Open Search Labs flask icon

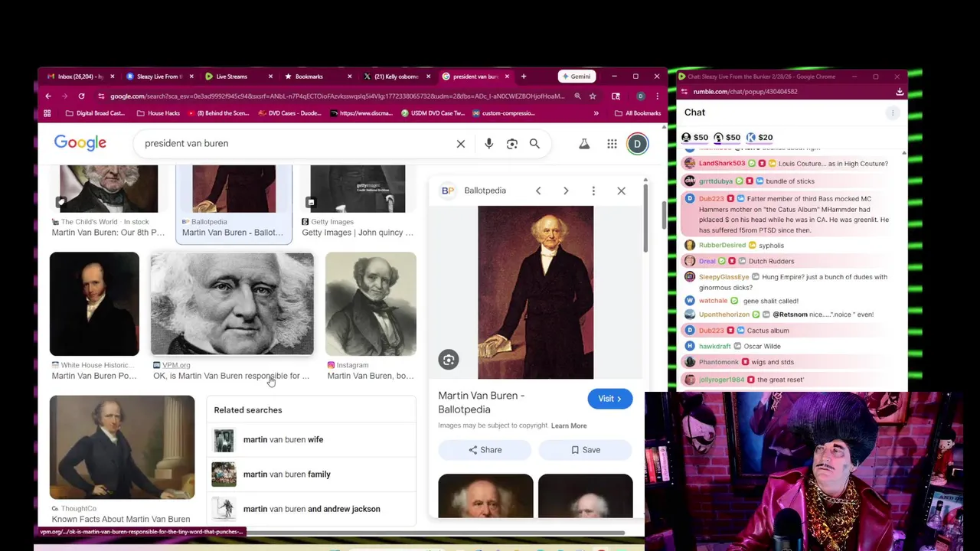tap(584, 144)
